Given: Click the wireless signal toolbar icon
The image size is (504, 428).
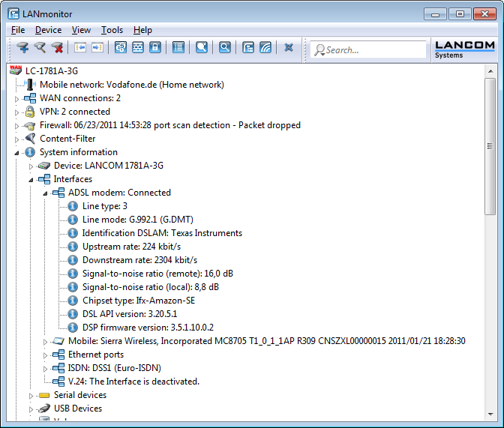Looking at the screenshot, I should tap(265, 48).
